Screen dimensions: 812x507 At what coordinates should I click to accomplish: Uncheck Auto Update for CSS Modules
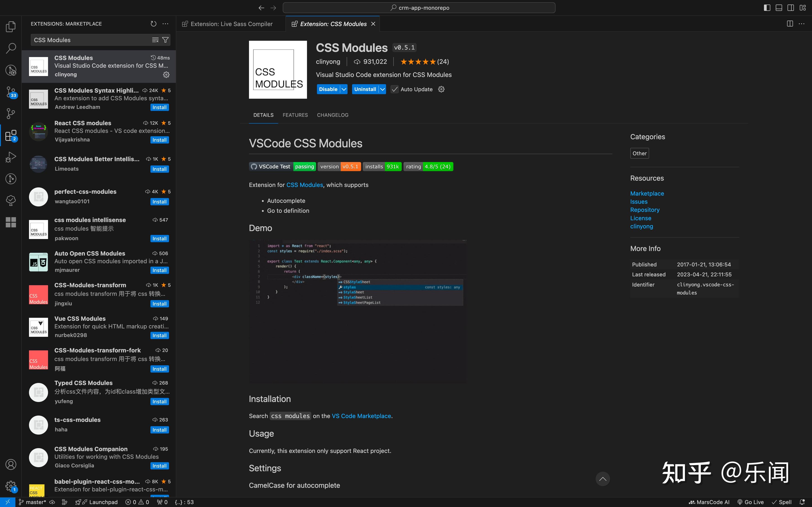coord(394,89)
